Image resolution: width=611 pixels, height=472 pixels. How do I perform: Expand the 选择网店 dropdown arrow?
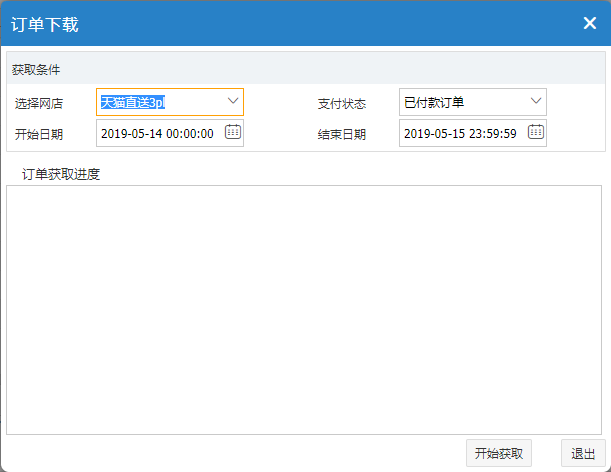click(233, 102)
